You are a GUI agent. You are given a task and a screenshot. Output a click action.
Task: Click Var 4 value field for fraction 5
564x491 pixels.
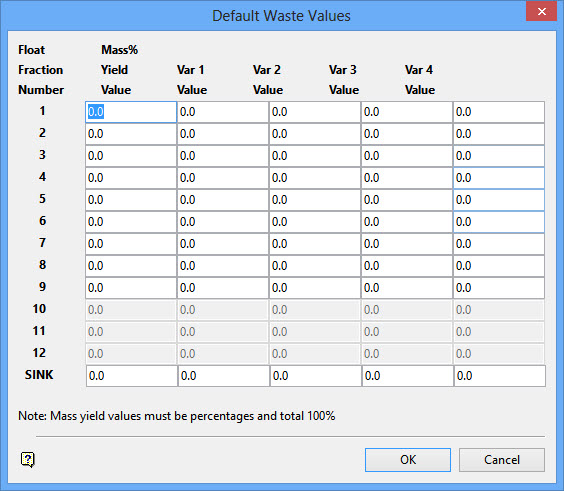(x=499, y=200)
